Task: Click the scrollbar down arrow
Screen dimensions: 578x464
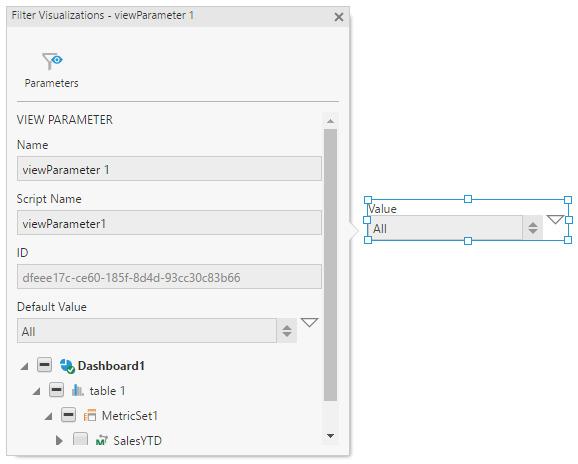Action: click(x=330, y=436)
